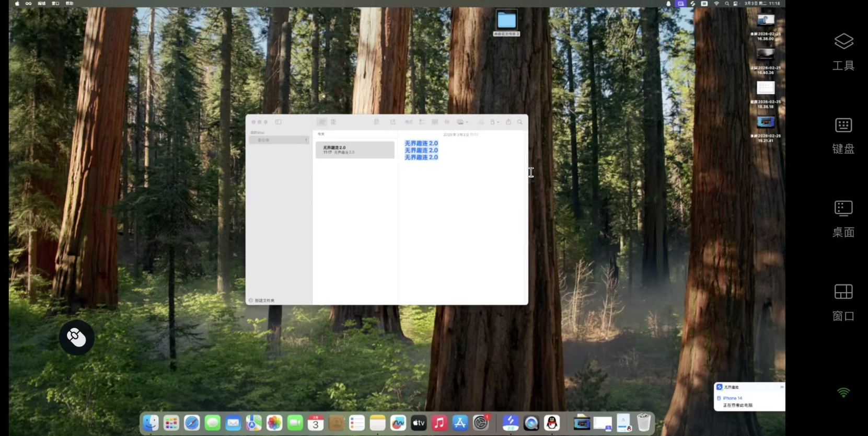Open the media insert dropdown in Notes

[x=462, y=122]
